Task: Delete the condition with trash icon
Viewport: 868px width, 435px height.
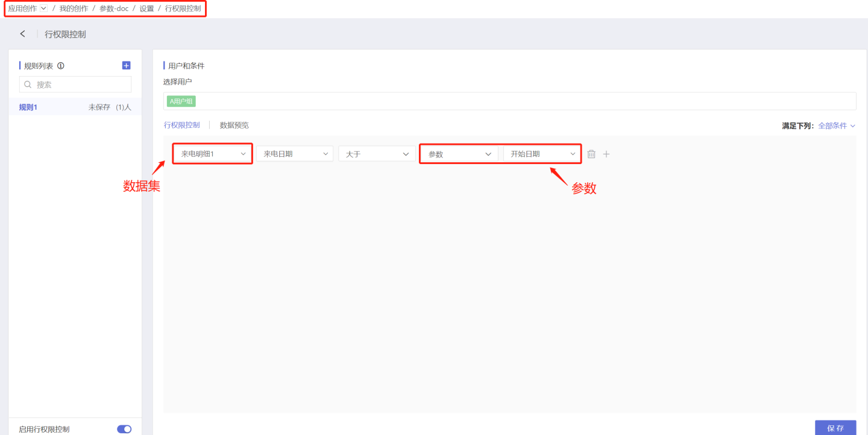Action: coord(591,154)
